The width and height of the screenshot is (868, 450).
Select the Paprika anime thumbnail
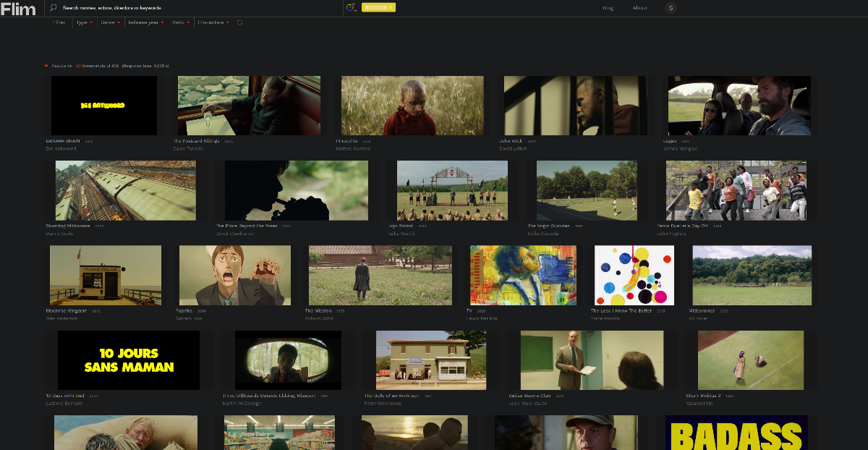point(235,275)
